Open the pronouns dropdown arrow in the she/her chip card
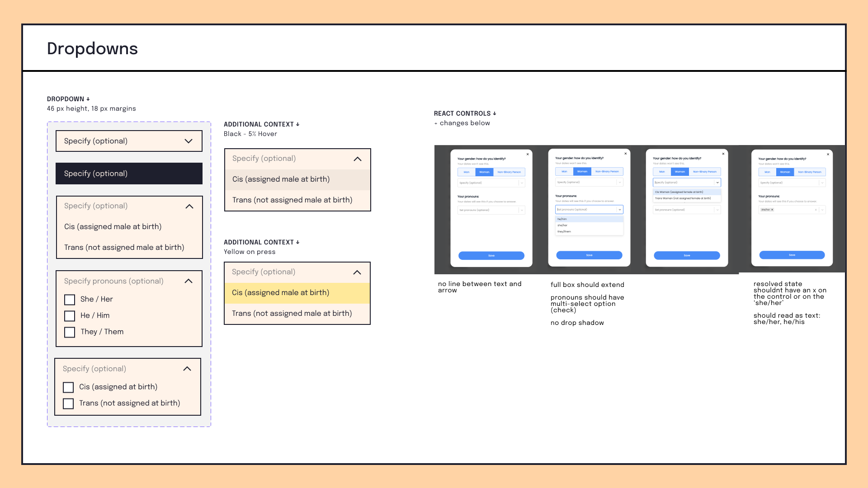 tap(822, 210)
